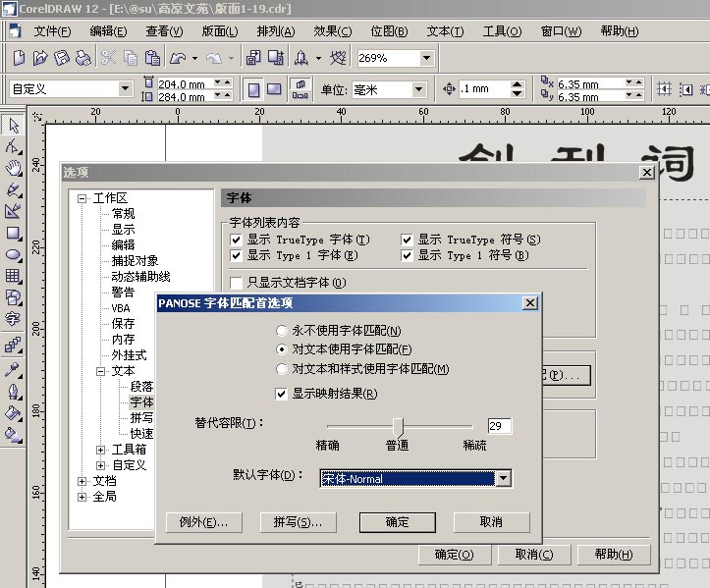Click the Export icon

click(276, 58)
